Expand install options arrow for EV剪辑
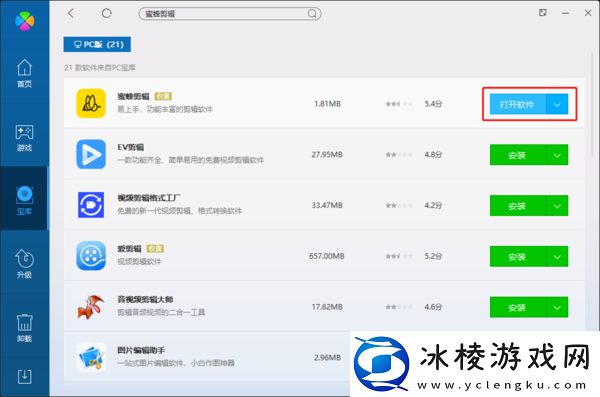600x397 pixels. [x=557, y=155]
